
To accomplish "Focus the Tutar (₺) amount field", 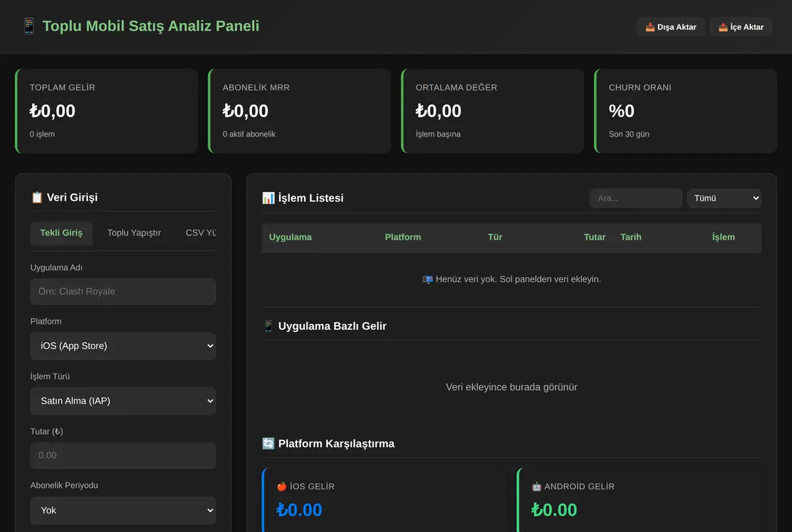I will pyautogui.click(x=123, y=455).
